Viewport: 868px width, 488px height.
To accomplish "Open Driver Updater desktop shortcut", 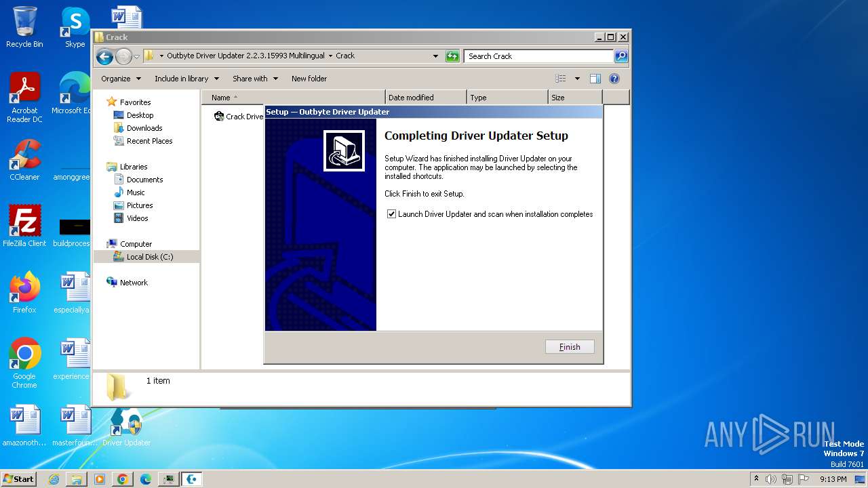I will [x=126, y=427].
